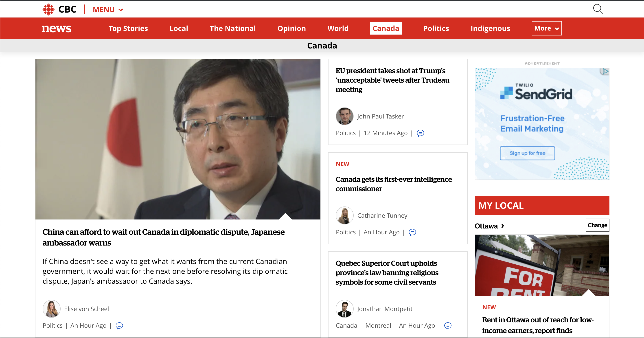Image resolution: width=644 pixels, height=338 pixels.
Task: Click the Japanese ambassador story image
Action: (x=177, y=139)
